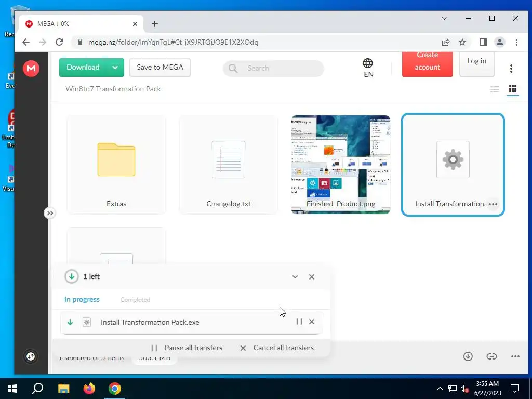Viewport: 532px width, 399px height.
Task: Select the Extras folder
Action: [x=116, y=165]
